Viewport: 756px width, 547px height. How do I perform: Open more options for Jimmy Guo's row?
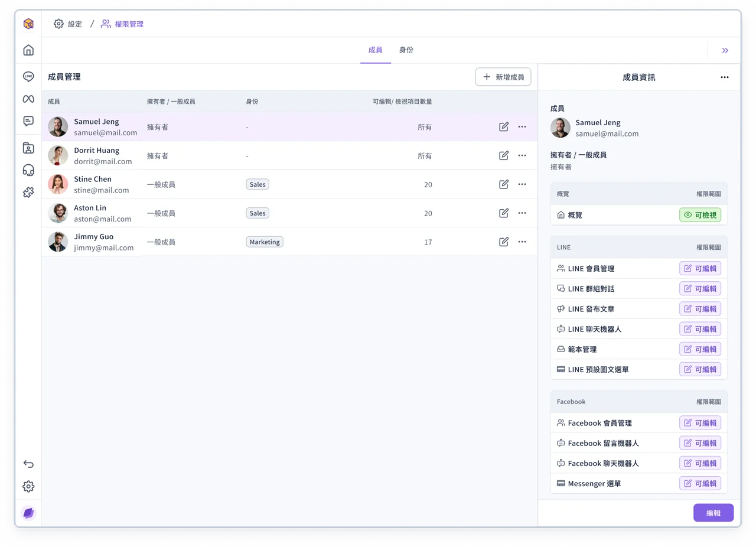[522, 242]
